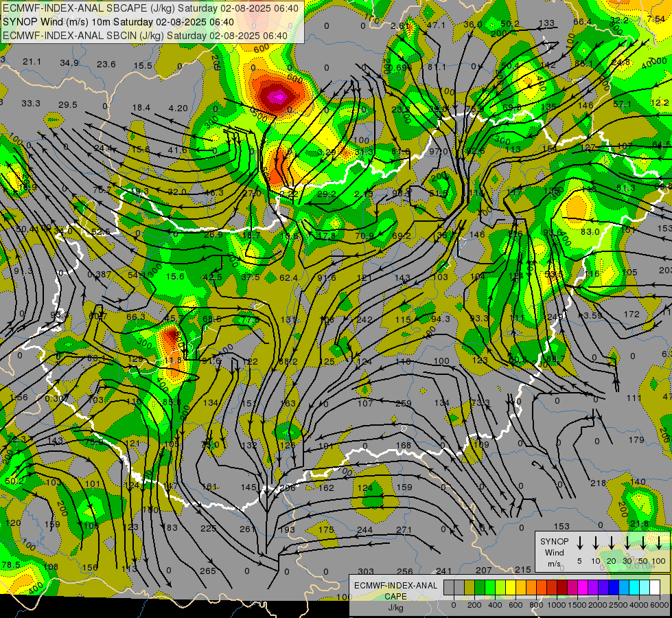Click the map value '303'
Screen dimensions: 672x618
coord(366,572)
